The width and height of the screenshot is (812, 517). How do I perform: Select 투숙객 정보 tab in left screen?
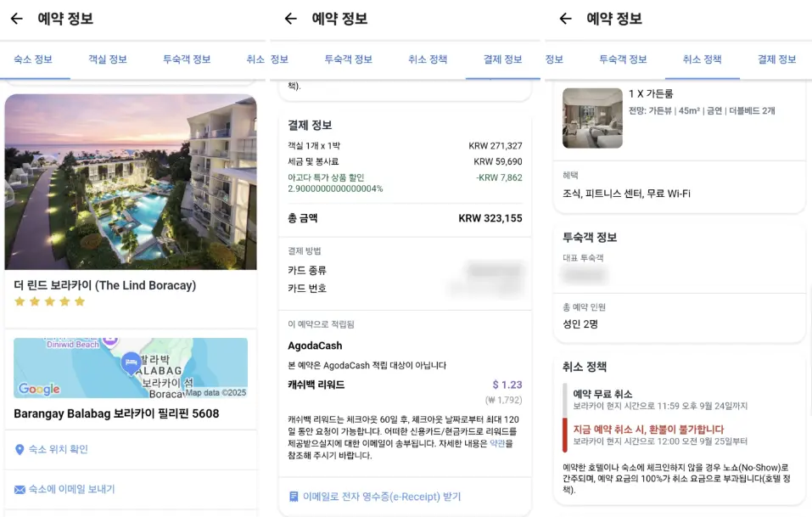[187, 59]
